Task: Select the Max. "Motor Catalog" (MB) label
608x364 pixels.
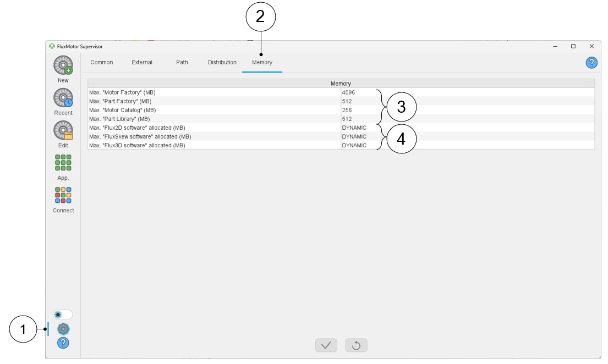Action: coord(123,110)
